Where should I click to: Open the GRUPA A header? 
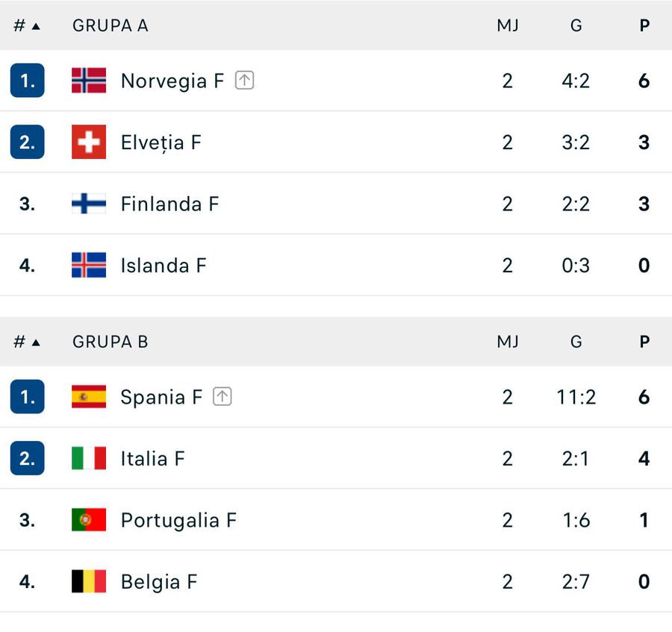coord(109,25)
